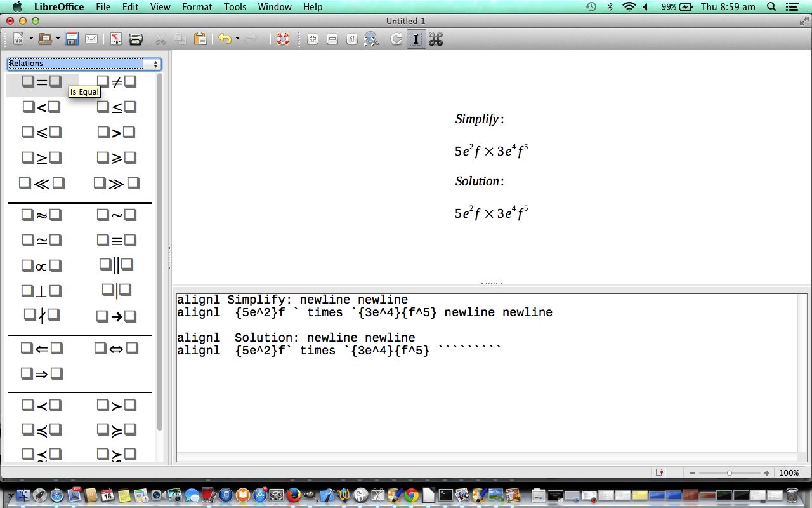Screen dimensions: 812x508
Task: Click the Save floppy disk icon
Action: tap(71, 39)
